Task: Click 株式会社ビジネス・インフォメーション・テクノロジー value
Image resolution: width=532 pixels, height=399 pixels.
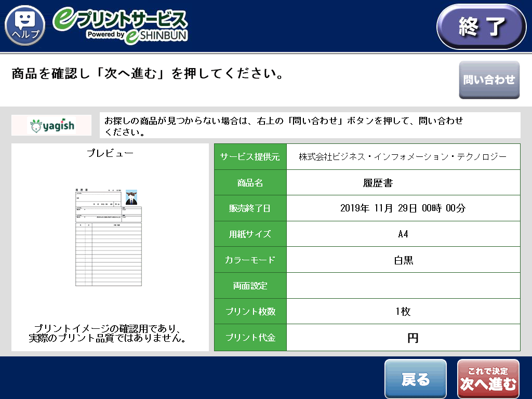Action: (x=403, y=157)
